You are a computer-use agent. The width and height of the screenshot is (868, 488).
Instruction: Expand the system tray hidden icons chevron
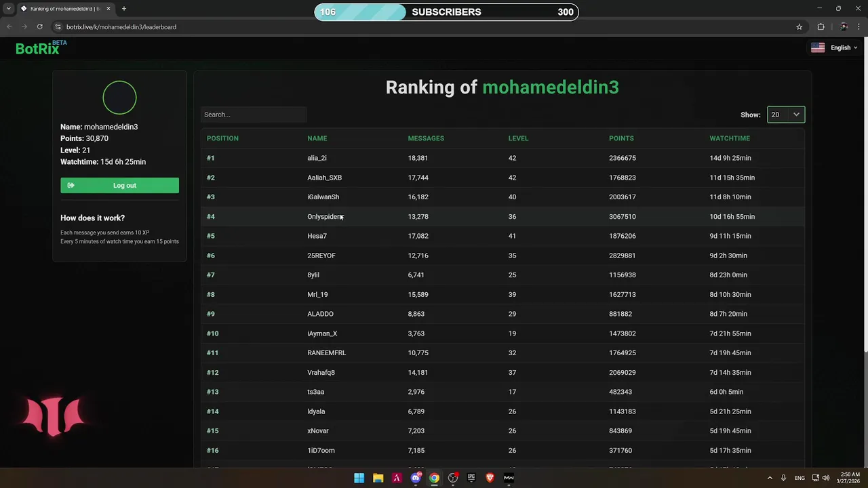pos(770,478)
